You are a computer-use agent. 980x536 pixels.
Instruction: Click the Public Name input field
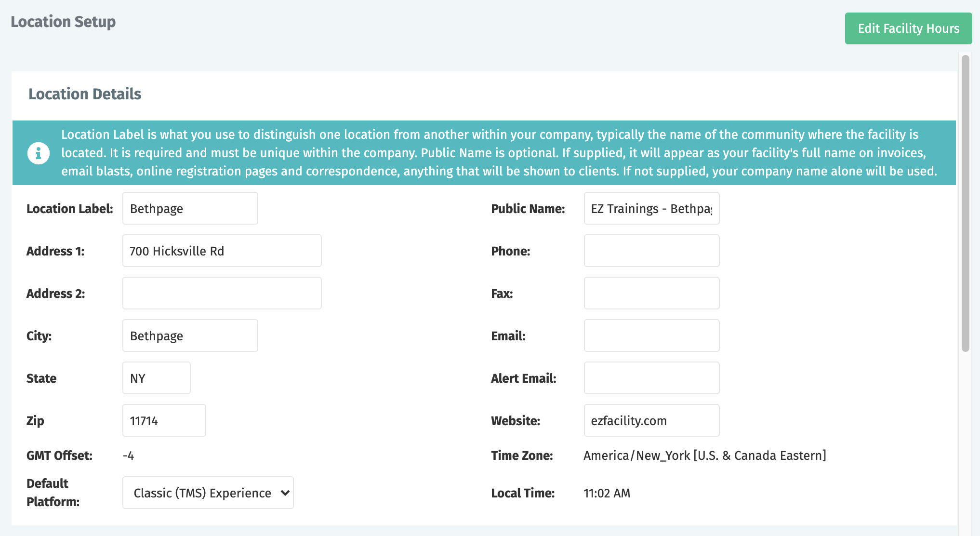[651, 208]
